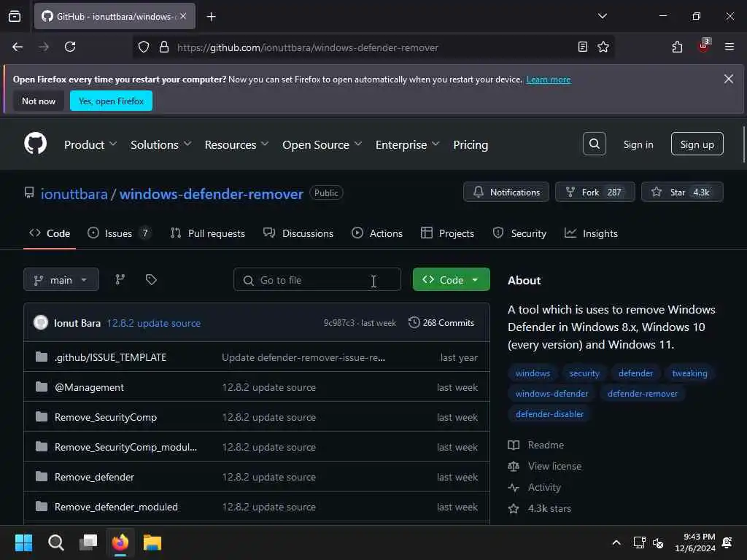Viewport: 747px width, 560px height.
Task: Click the Fork 287 button
Action: (x=595, y=192)
